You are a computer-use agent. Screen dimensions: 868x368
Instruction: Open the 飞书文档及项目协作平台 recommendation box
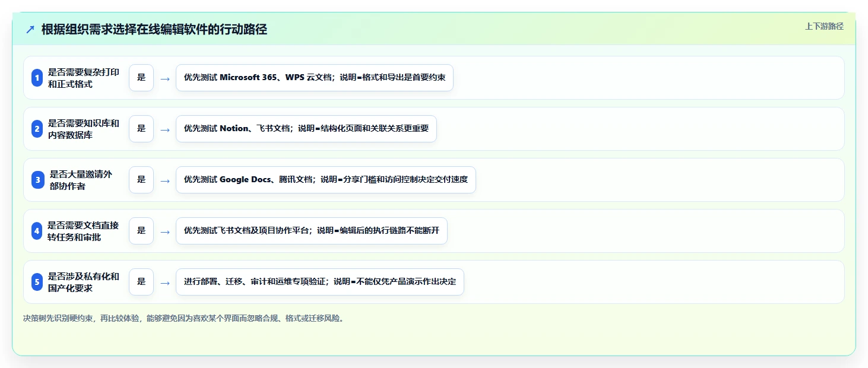(x=312, y=231)
